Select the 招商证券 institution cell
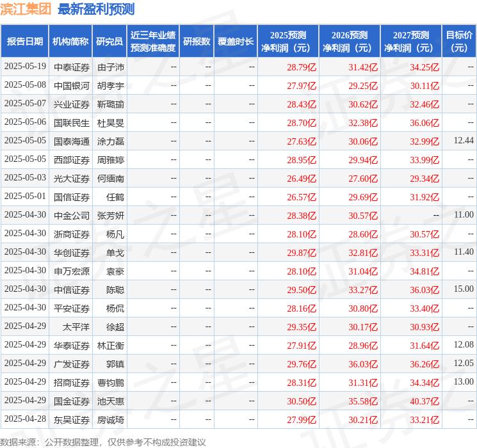The height and width of the screenshot is (448, 477). [x=72, y=383]
